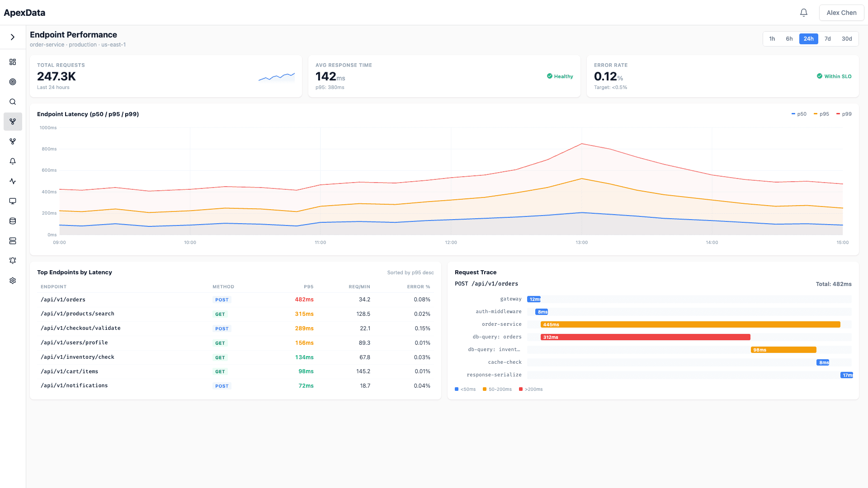Click the alerting bell icon near sidebar bottom

12,261
